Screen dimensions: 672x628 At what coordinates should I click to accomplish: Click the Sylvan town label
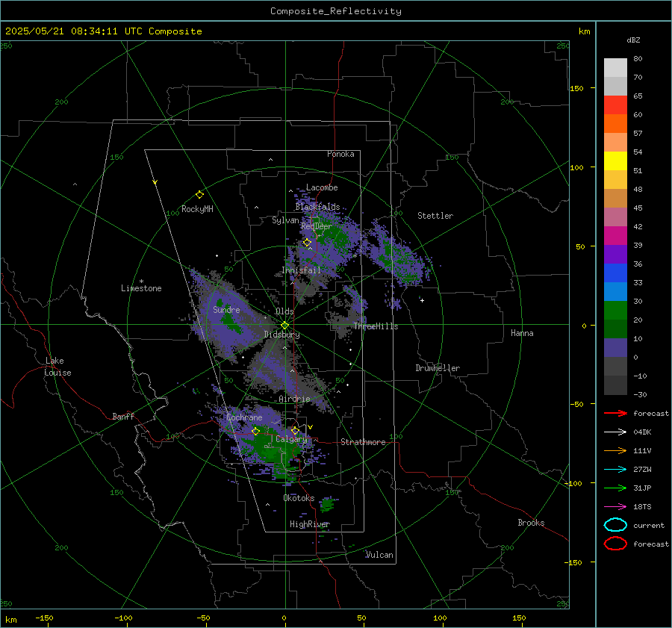(285, 220)
